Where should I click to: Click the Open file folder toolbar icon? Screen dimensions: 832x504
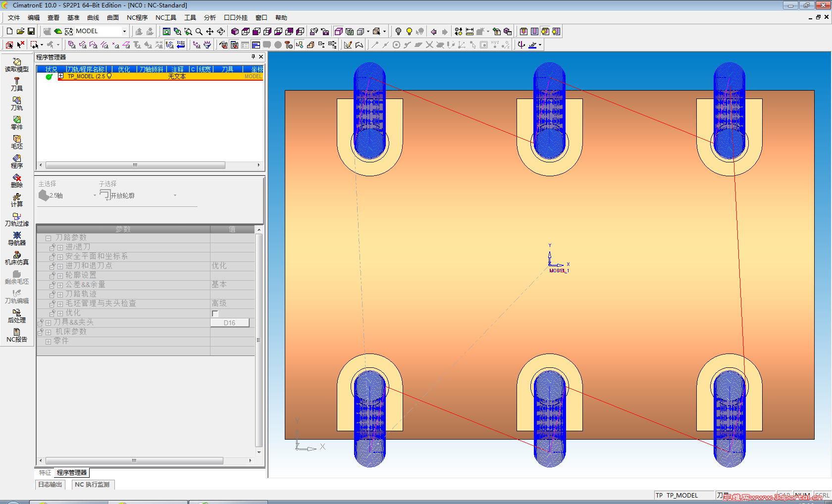[x=20, y=31]
